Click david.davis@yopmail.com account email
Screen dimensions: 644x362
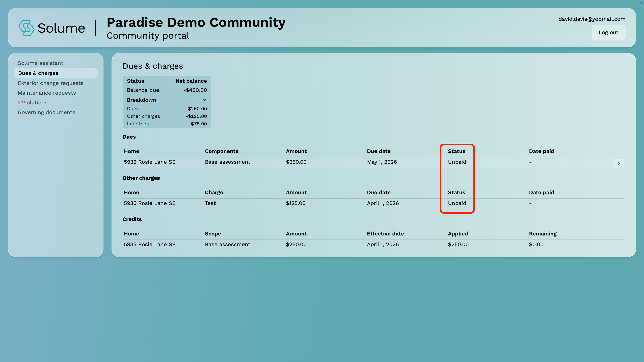pyautogui.click(x=592, y=19)
